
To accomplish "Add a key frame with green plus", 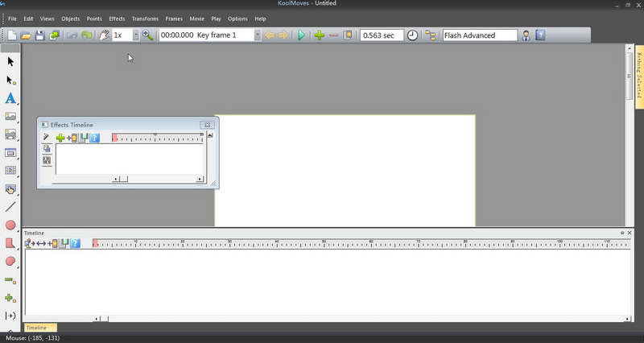I will click(x=319, y=35).
